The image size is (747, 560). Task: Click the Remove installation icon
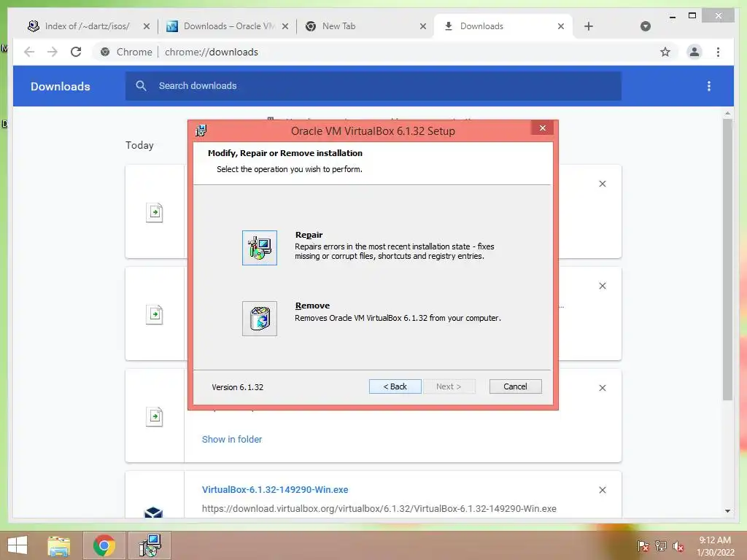coord(259,319)
